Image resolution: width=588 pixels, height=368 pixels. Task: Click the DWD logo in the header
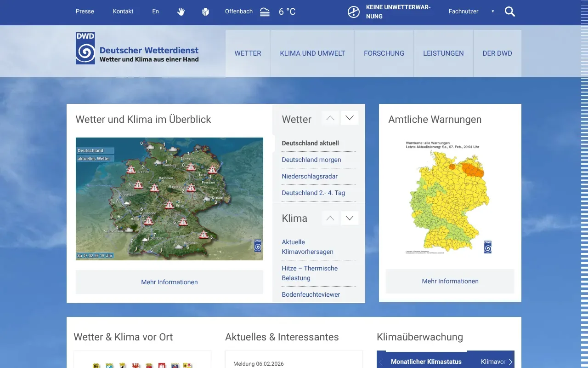[85, 47]
